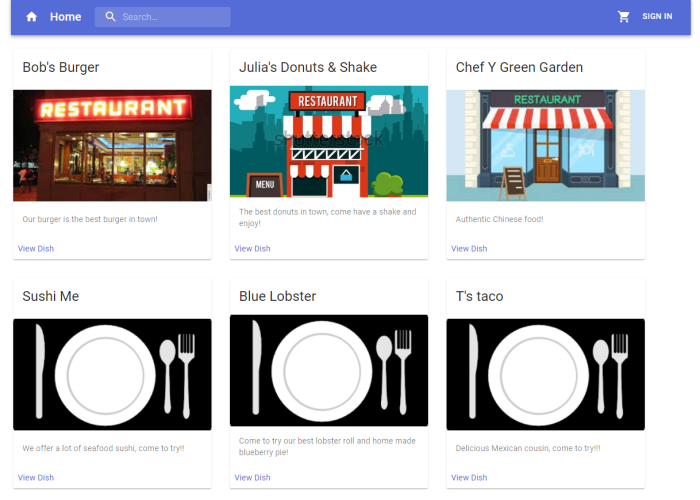This screenshot has height=500, width=700.
Task: Click Bob's Burger neon restaurant photo
Action: click(x=112, y=146)
